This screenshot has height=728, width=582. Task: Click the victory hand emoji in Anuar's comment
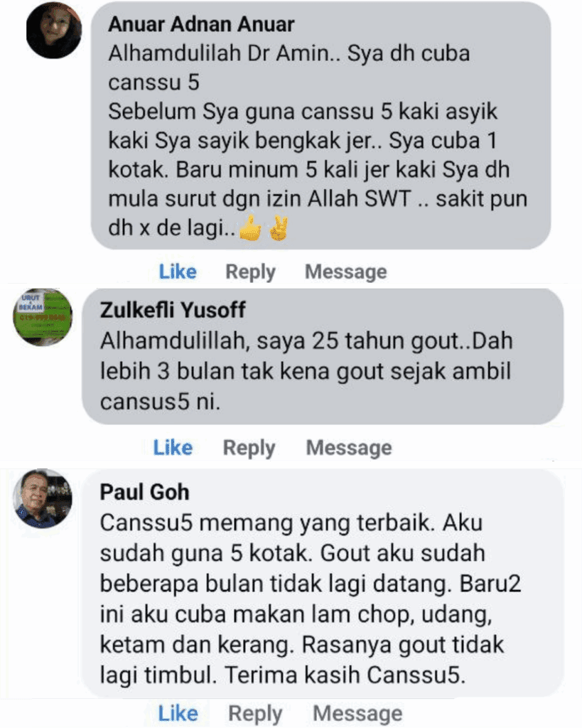(x=279, y=227)
